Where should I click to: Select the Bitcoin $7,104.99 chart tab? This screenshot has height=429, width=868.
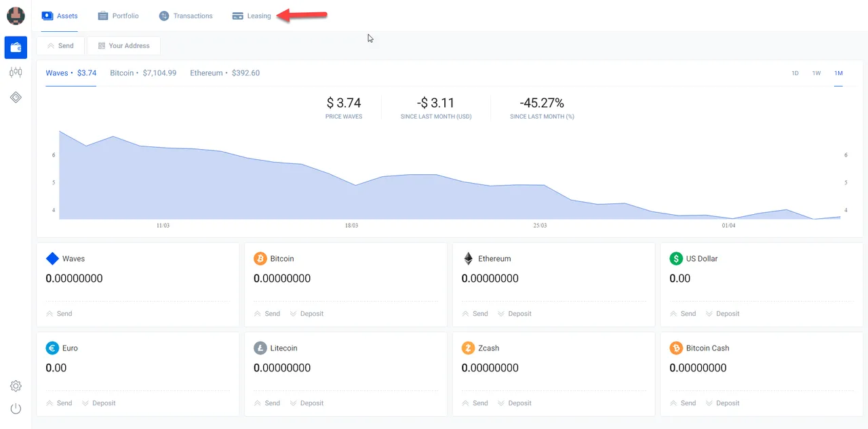click(143, 73)
